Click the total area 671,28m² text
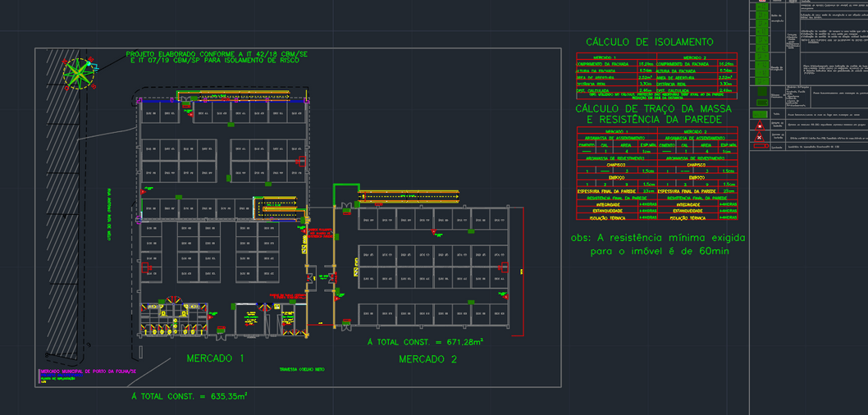The image size is (868, 415). pyautogui.click(x=425, y=341)
